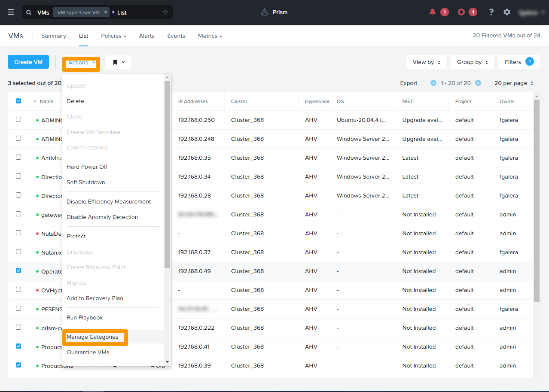Open the hamburger navigation menu
The height and width of the screenshot is (392, 549).
click(11, 12)
